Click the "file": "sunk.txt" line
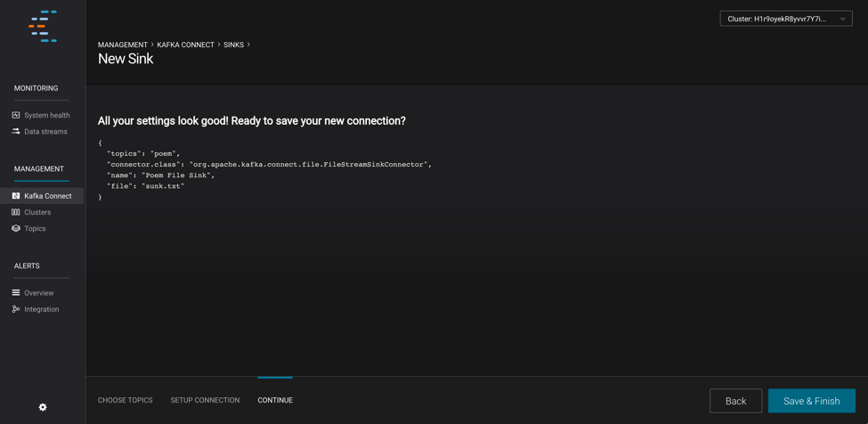This screenshot has width=868, height=424. [x=146, y=186]
